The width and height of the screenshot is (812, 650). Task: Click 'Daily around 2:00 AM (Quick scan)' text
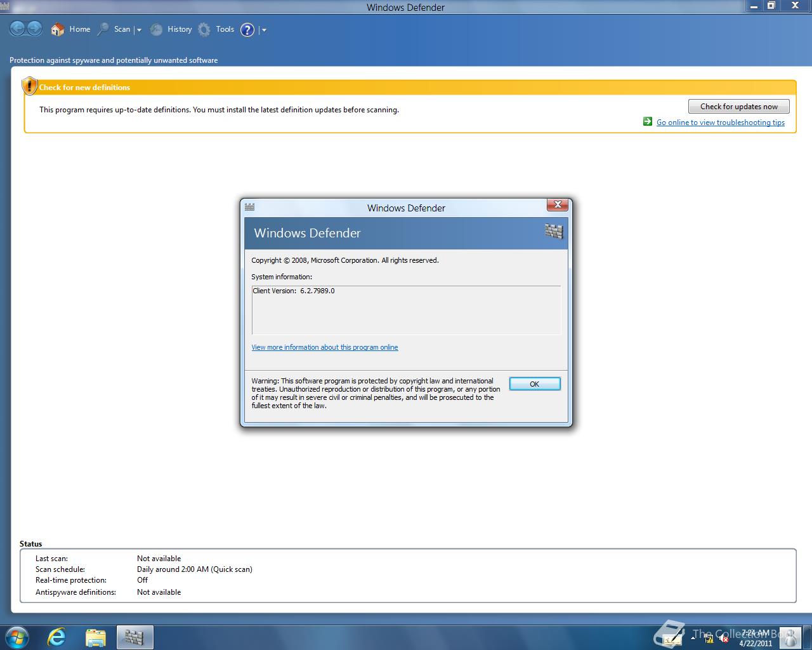pyautogui.click(x=195, y=569)
